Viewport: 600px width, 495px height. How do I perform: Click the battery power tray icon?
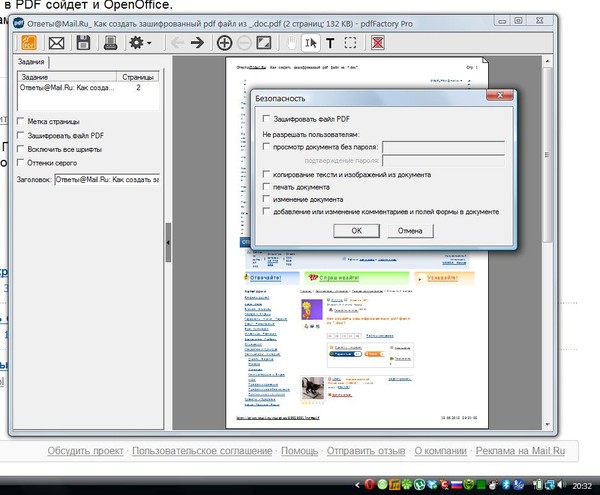pyautogui.click(x=538, y=485)
